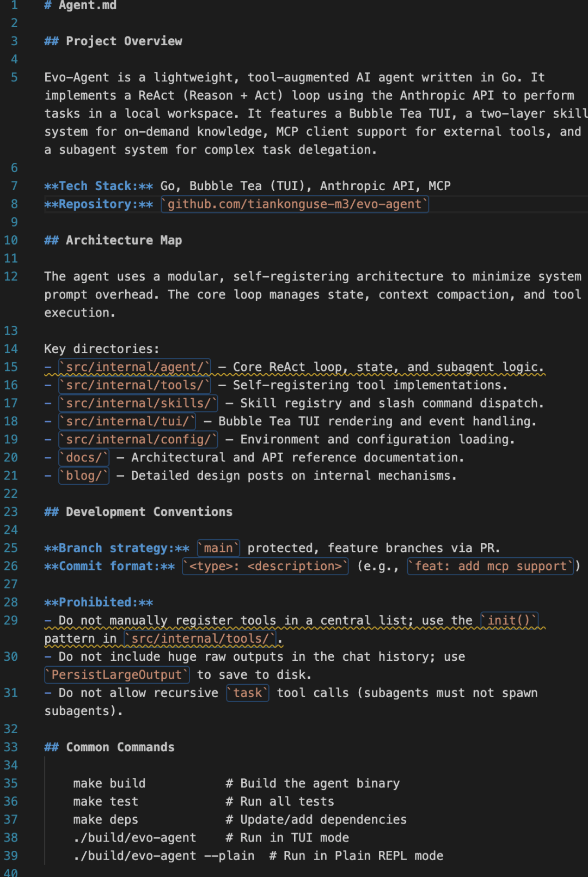Click the '**Repository:**' bold label

99,204
